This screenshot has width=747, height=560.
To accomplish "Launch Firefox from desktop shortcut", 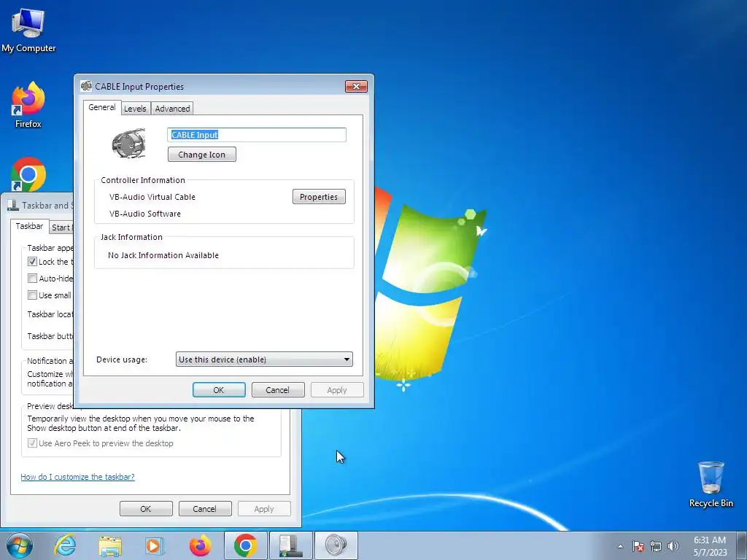I will pos(28,105).
